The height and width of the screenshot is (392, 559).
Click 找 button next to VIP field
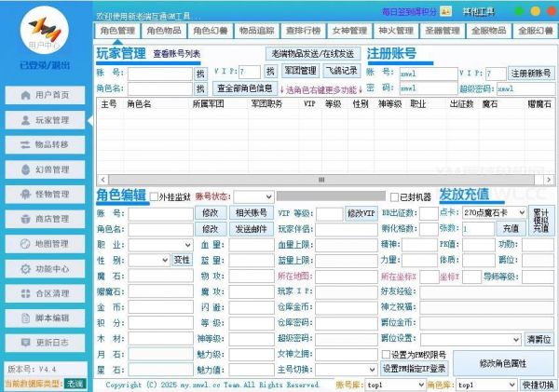pyautogui.click(x=270, y=72)
